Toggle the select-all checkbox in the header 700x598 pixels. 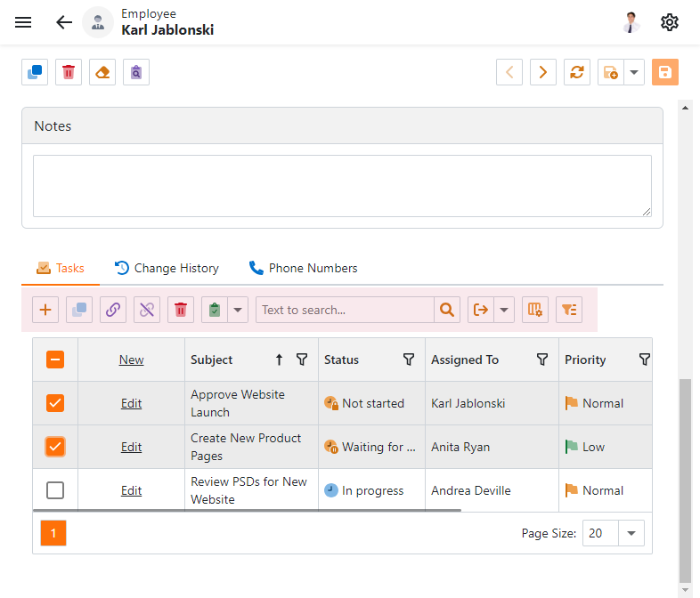[x=55, y=360]
